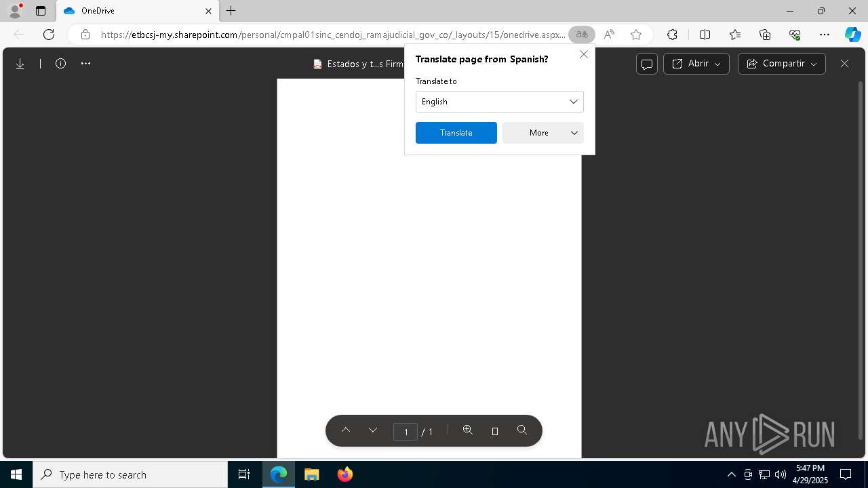This screenshot has height=488, width=868.
Task: Click the Translate button
Action: coord(456,133)
